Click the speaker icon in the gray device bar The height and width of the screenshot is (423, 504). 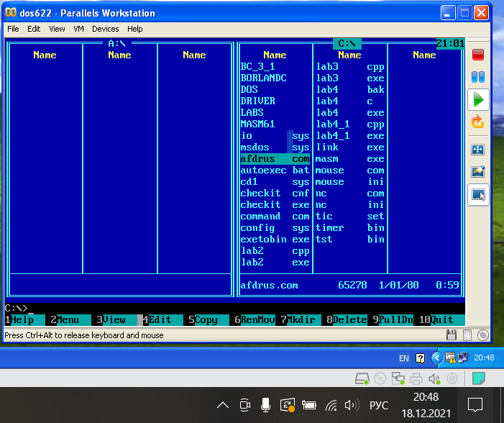pos(434,379)
